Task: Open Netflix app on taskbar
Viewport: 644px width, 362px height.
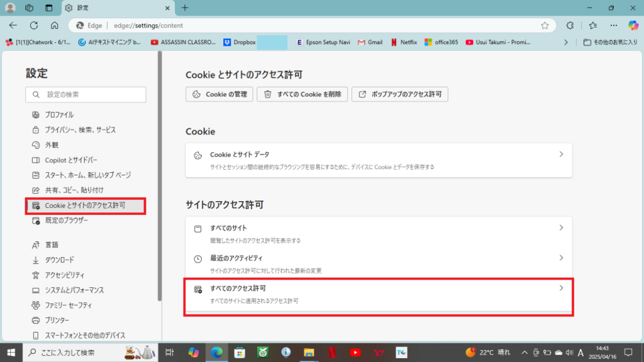Action: (332, 353)
